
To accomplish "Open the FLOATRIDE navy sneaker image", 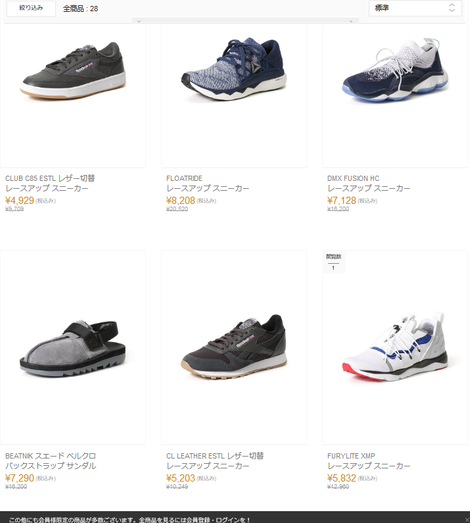I will point(234,69).
